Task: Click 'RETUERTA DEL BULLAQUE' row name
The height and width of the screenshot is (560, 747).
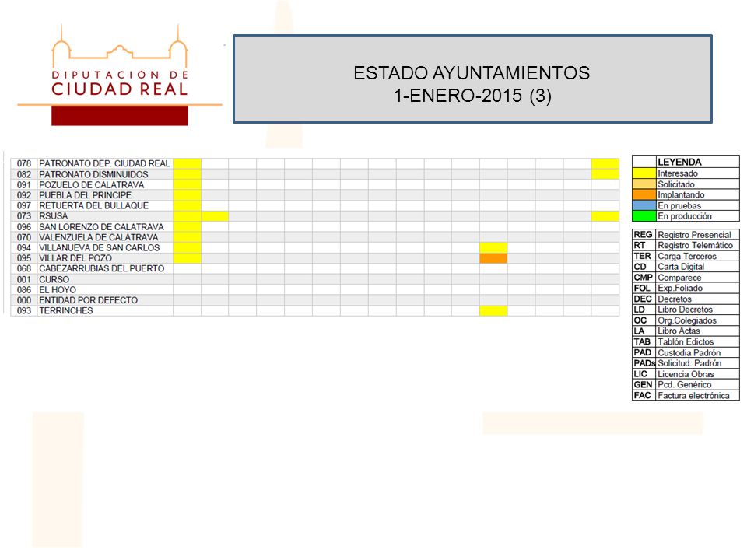Action: [x=94, y=205]
